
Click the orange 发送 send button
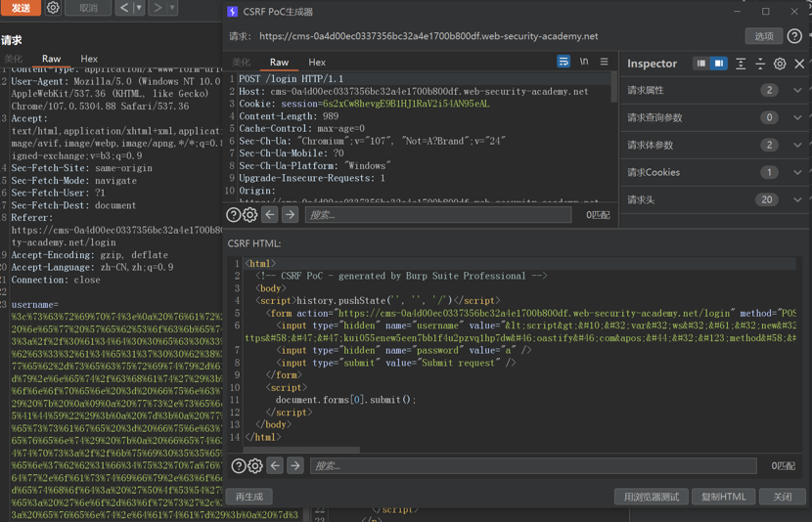(21, 8)
